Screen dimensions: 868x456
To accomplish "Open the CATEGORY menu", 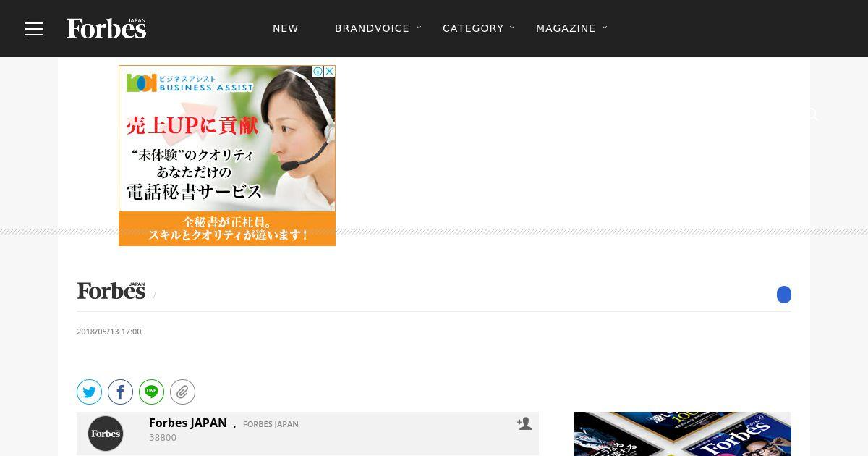I will tap(473, 28).
